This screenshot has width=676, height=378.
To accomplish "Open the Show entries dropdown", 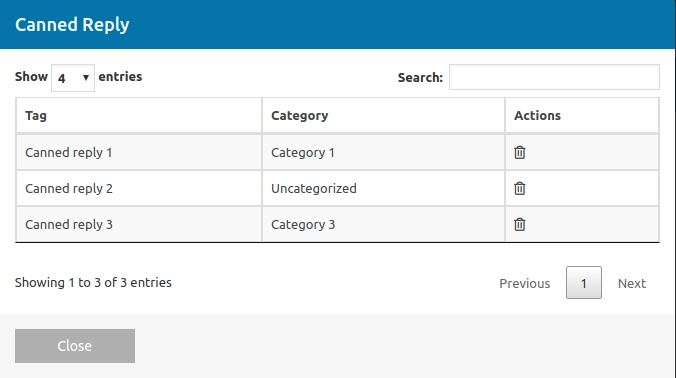I will pos(73,78).
